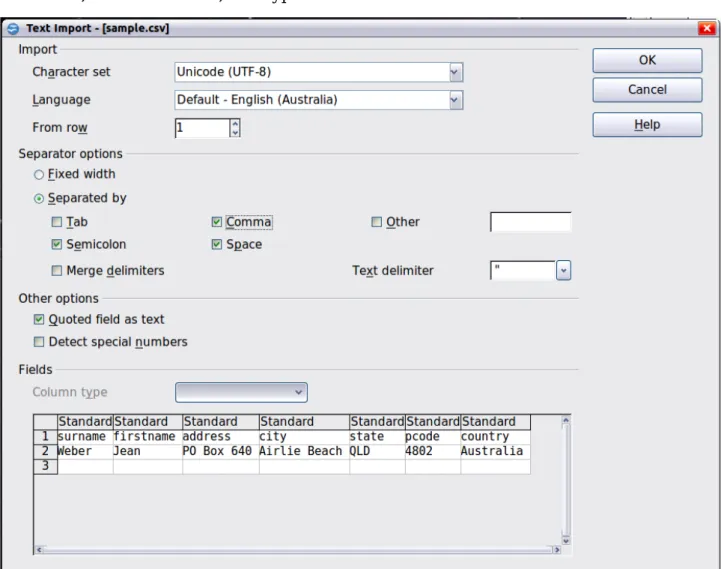Toggle Quoted field as text checkbox

coord(39,319)
